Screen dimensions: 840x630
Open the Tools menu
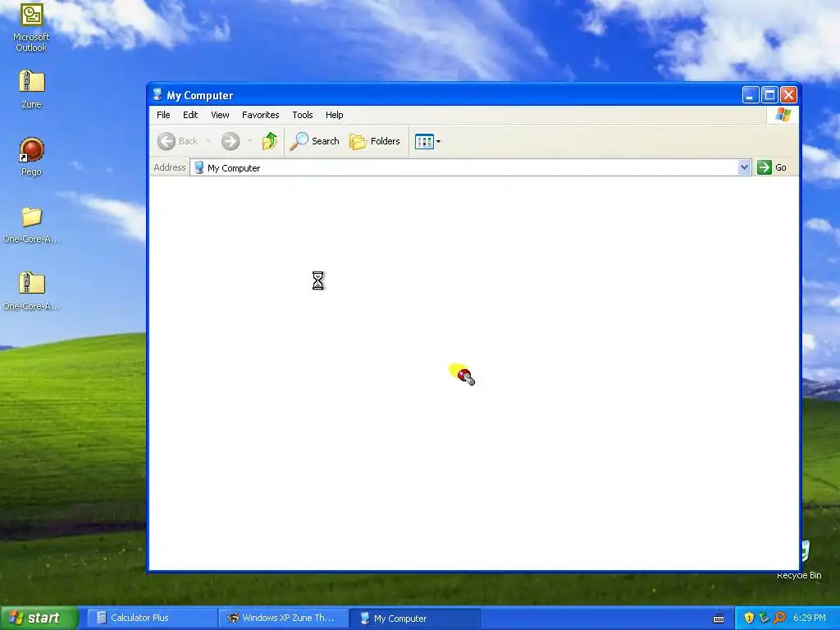302,115
